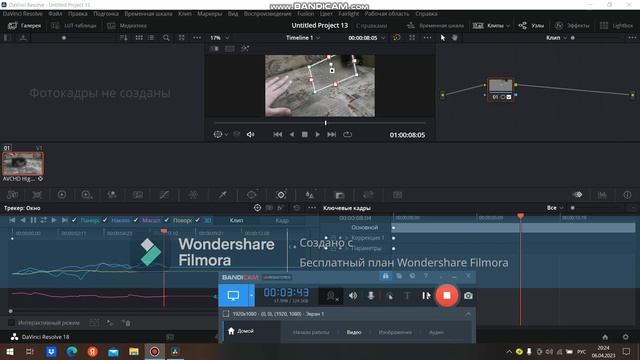Switch to Bandicam Видео tab

click(354, 332)
